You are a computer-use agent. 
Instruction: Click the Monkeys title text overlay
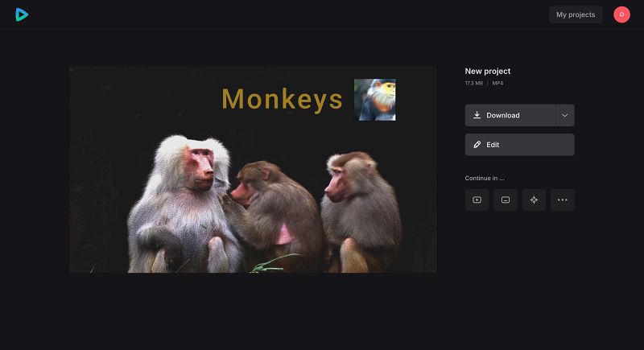pyautogui.click(x=282, y=99)
